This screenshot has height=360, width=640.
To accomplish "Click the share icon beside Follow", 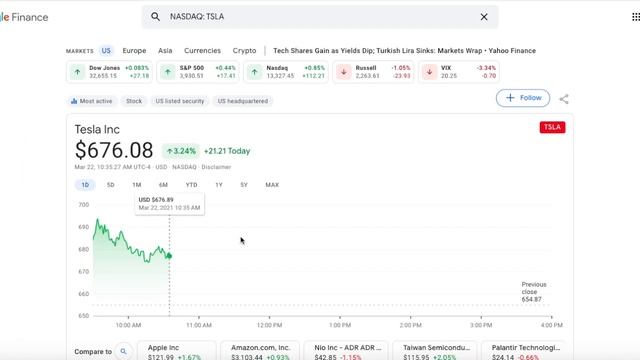I will [x=564, y=99].
